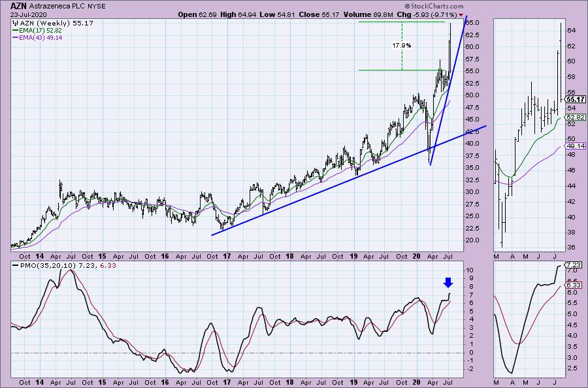Click the 'Low 54.81' header value

coord(278,14)
